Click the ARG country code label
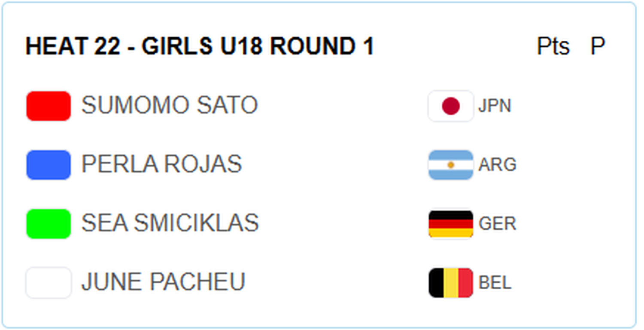Image resolution: width=644 pixels, height=330 pixels. pos(497,165)
